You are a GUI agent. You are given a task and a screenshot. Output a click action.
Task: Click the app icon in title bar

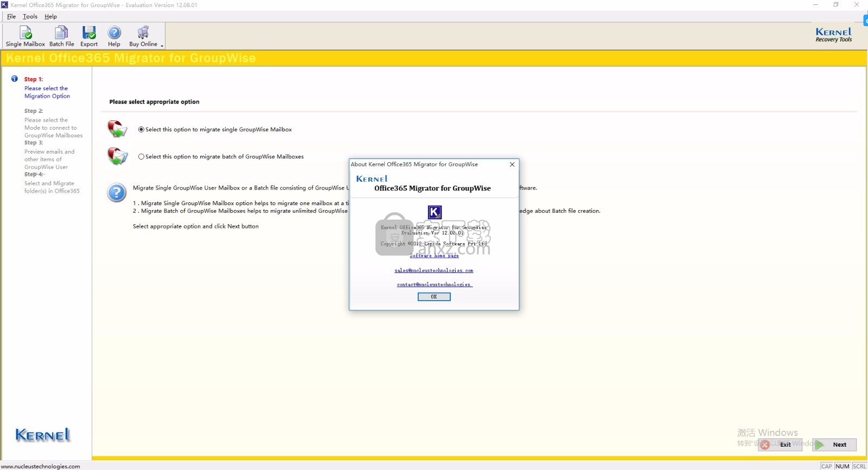pos(5,5)
